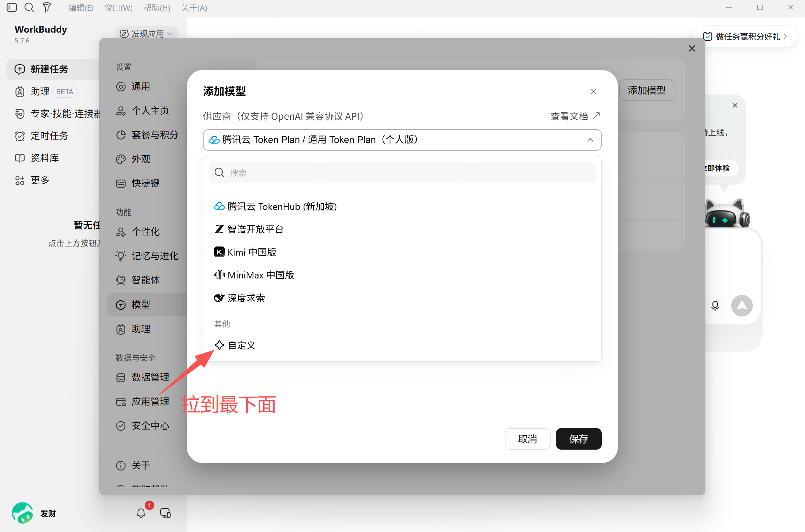Click 新建任务 in sidebar
The image size is (805, 532).
pyautogui.click(x=53, y=70)
